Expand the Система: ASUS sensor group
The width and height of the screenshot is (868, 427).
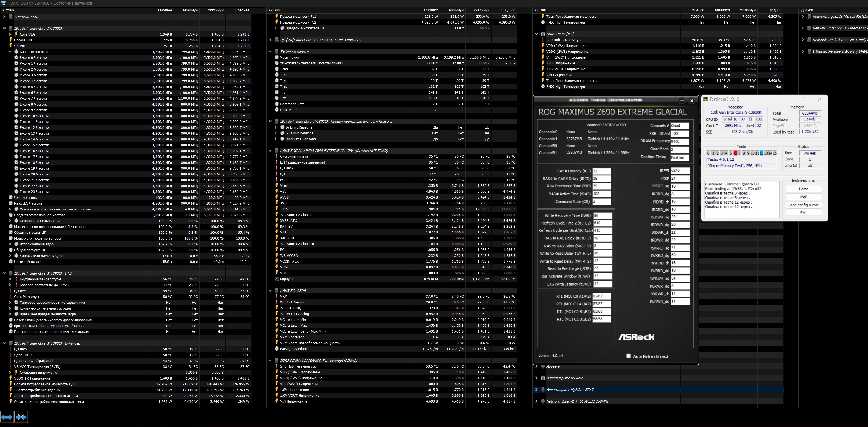tap(4, 17)
